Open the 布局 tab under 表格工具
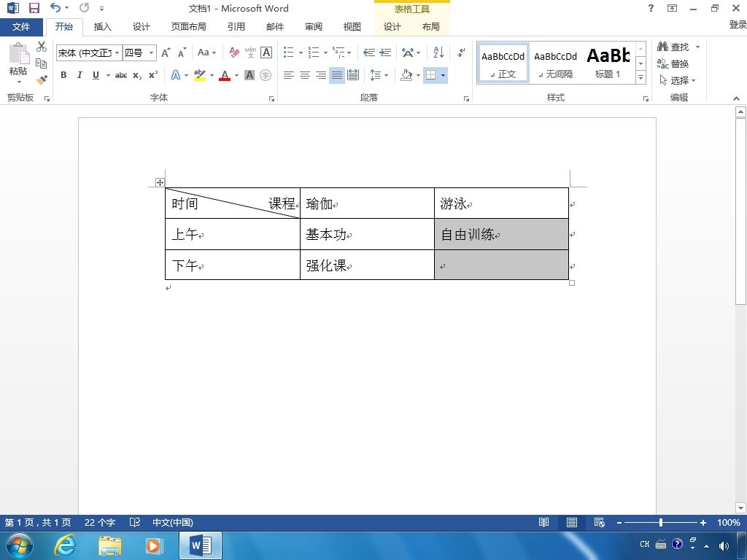This screenshot has height=560, width=747. [x=430, y=27]
